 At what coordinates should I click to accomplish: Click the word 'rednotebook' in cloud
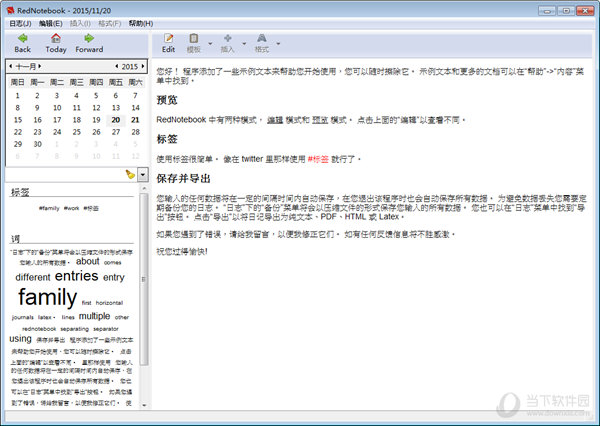point(39,329)
